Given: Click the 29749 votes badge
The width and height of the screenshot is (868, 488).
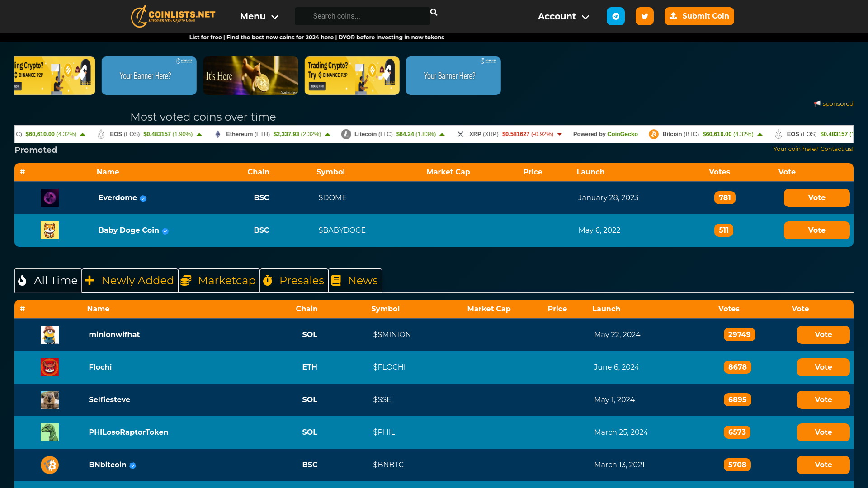Looking at the screenshot, I should [x=739, y=335].
